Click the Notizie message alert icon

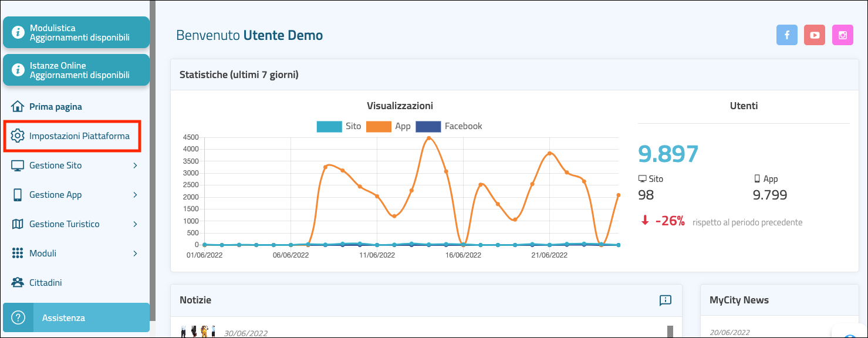(x=665, y=300)
